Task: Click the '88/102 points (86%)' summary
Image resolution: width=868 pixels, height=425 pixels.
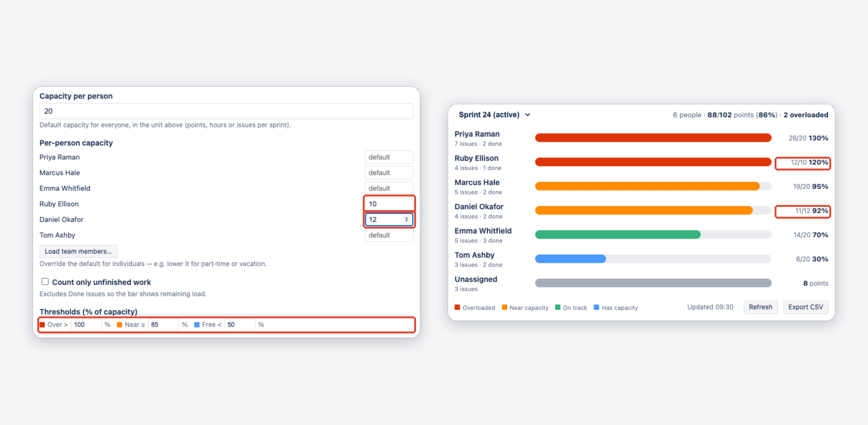Action: point(743,115)
